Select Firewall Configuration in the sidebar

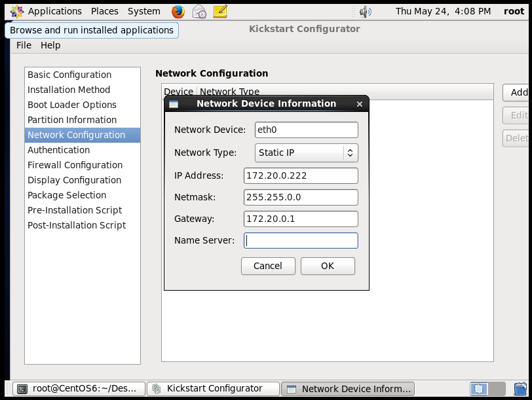83,165
